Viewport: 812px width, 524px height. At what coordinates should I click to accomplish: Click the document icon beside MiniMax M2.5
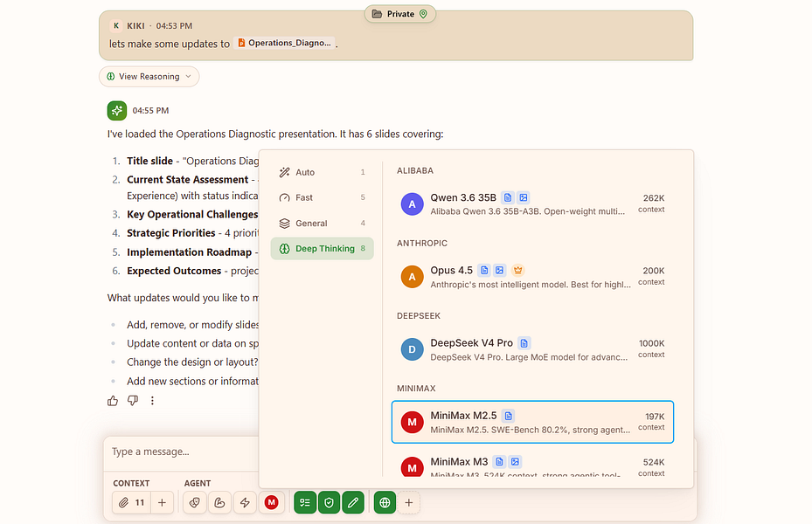tap(509, 416)
